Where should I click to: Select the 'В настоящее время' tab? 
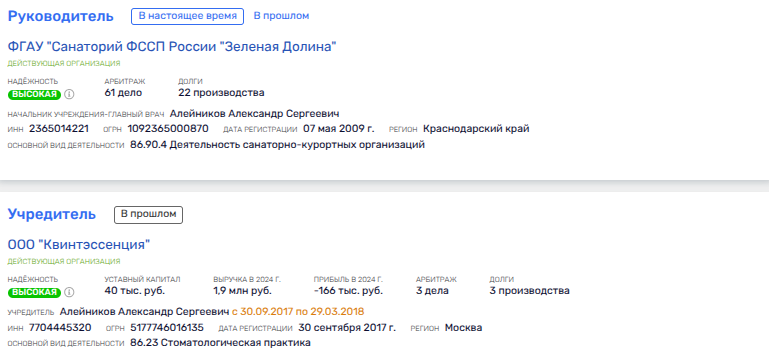tap(187, 16)
